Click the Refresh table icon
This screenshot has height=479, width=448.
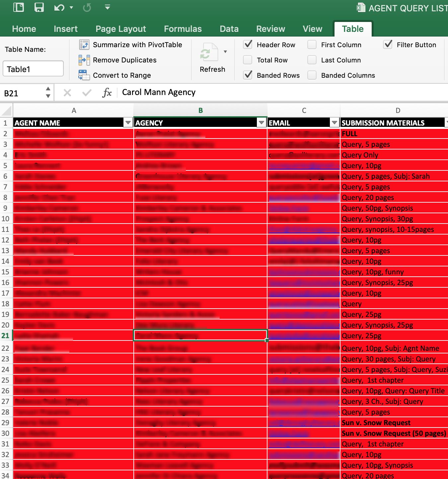(x=209, y=52)
